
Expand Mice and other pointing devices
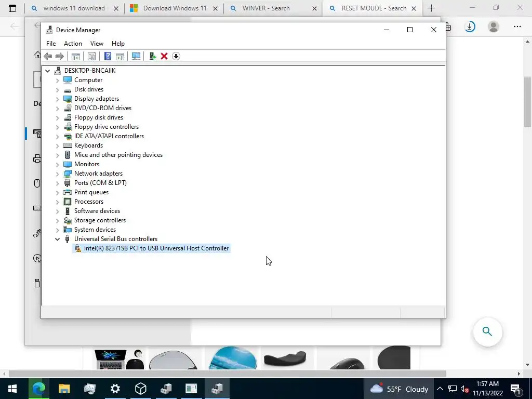click(57, 155)
